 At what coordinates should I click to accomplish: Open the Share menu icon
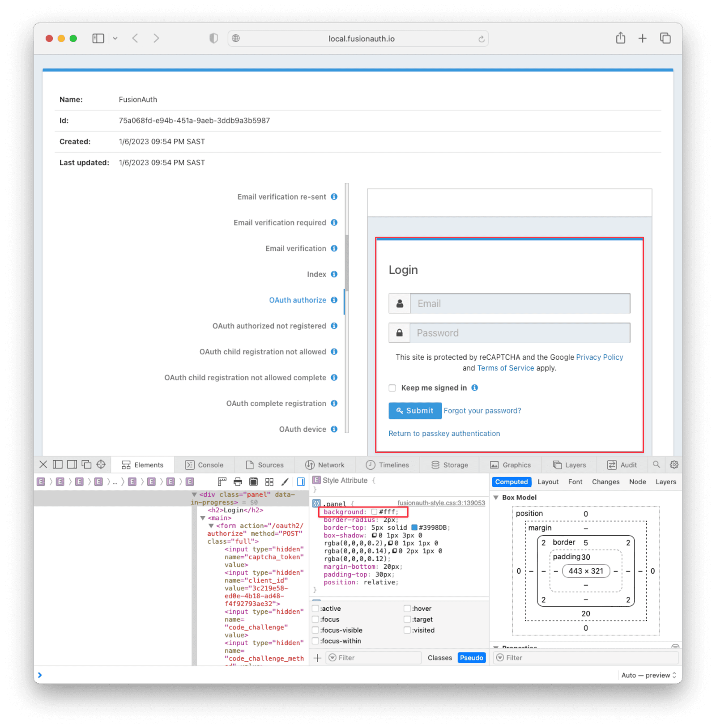point(620,38)
